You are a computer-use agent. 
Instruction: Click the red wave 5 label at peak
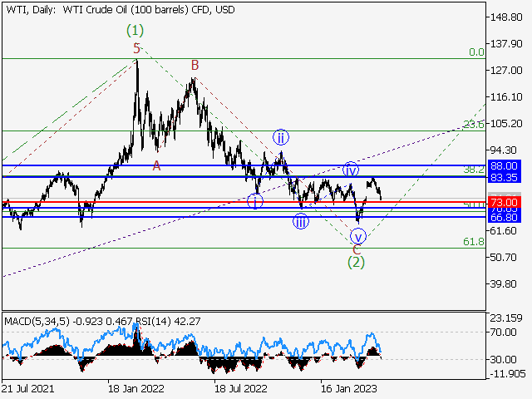(136, 48)
